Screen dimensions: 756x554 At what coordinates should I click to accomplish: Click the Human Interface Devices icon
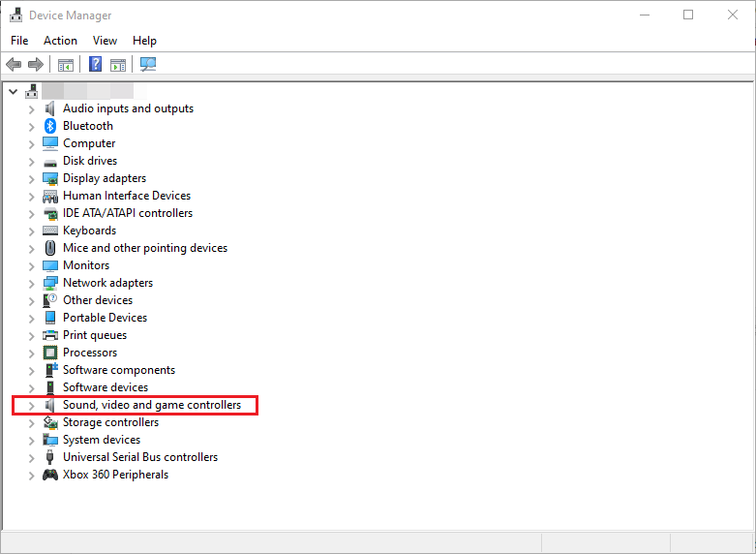coord(50,196)
